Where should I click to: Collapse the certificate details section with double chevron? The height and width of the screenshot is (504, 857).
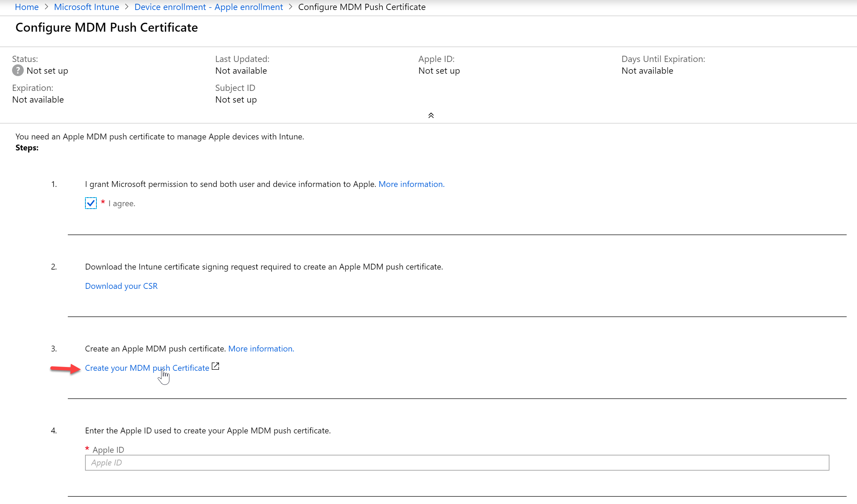[431, 115]
